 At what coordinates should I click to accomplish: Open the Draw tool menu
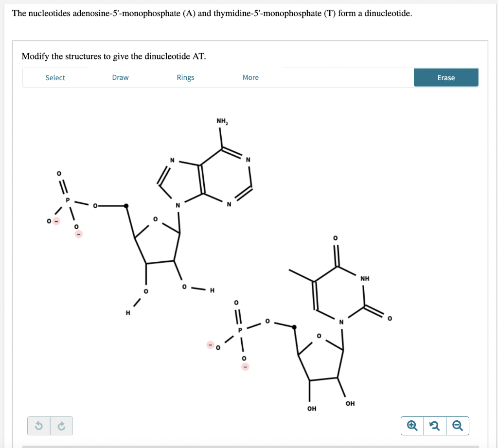pos(121,77)
